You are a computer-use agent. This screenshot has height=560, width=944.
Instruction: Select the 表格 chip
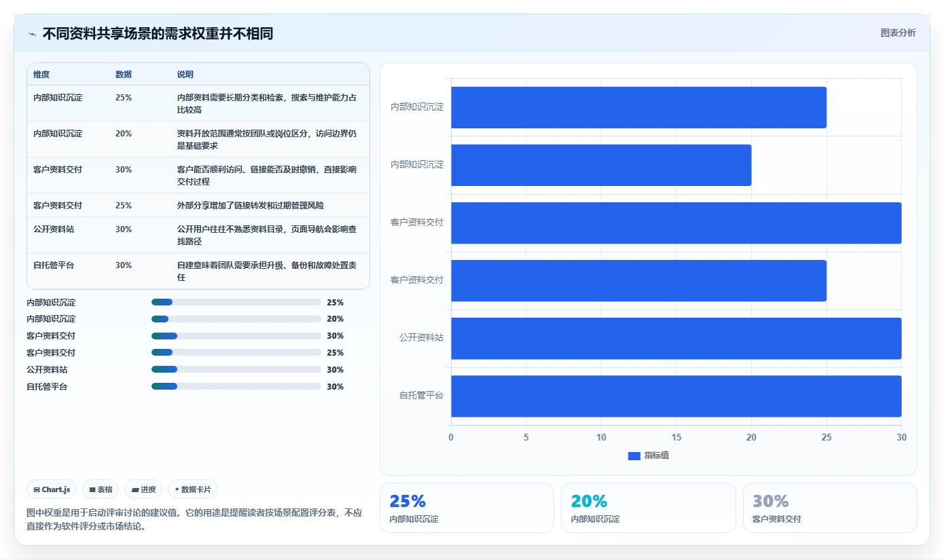[x=101, y=489]
